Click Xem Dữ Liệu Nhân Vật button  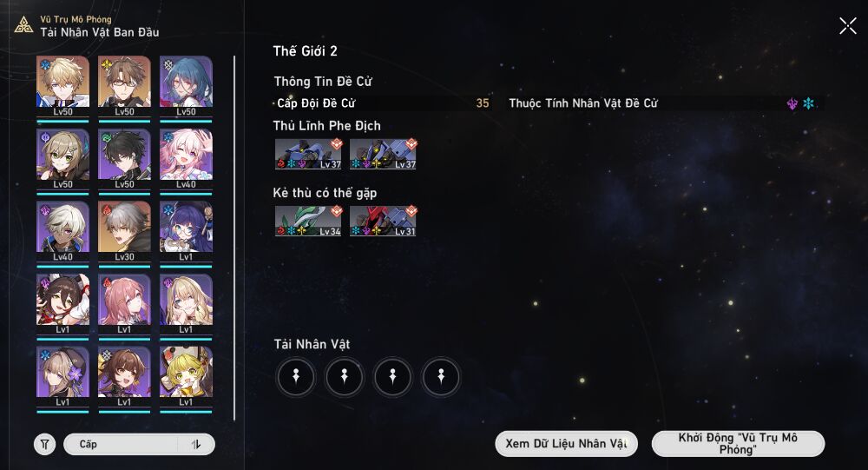click(x=566, y=443)
